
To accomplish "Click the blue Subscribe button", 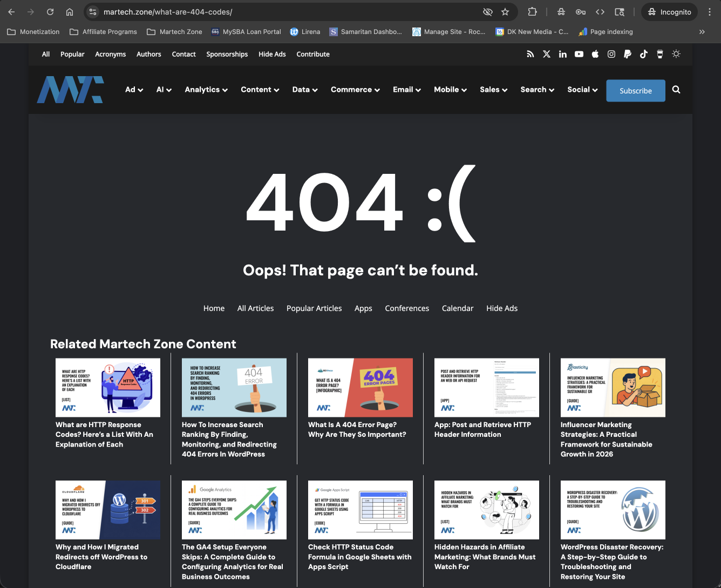I will (x=635, y=90).
